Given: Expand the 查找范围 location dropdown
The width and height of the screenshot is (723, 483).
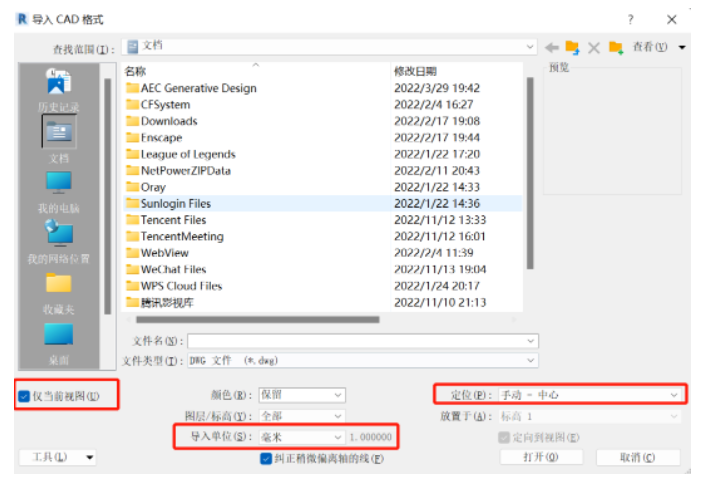Looking at the screenshot, I should coord(530,47).
